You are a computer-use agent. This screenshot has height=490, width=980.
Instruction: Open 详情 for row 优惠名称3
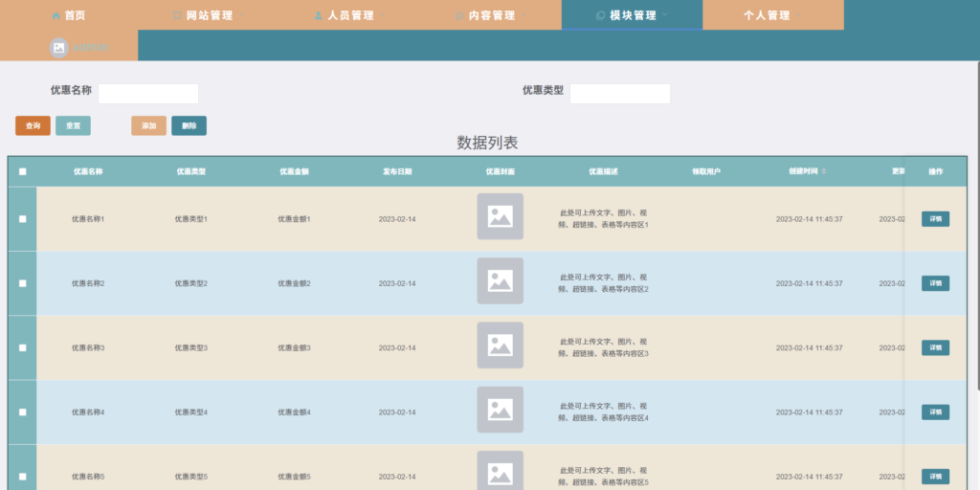[x=935, y=347]
